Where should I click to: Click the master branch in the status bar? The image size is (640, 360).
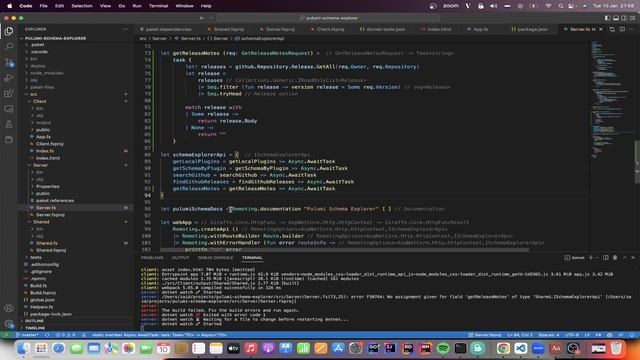point(27,335)
